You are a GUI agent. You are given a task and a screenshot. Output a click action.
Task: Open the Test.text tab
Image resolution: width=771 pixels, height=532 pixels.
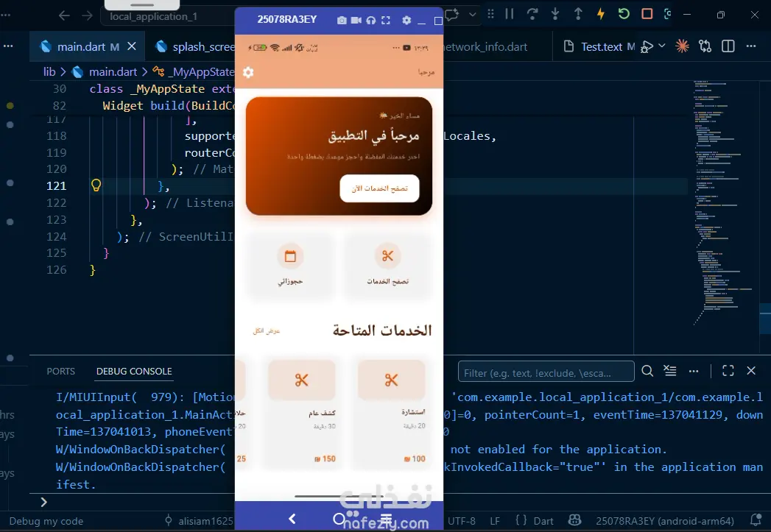pyautogui.click(x=602, y=46)
